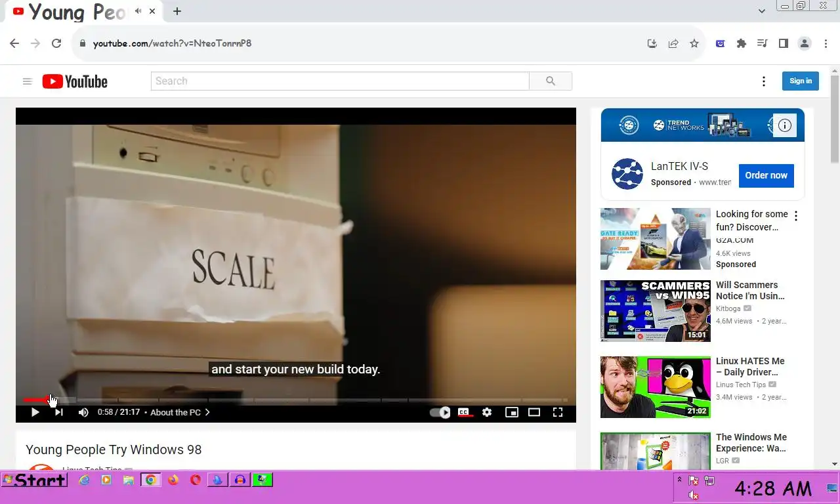Toggle theater mode for the video
This screenshot has height=504, width=840.
point(534,412)
